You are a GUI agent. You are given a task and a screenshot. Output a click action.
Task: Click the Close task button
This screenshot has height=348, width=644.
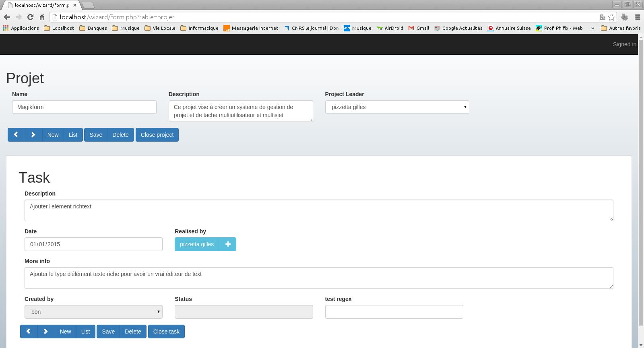tap(166, 332)
